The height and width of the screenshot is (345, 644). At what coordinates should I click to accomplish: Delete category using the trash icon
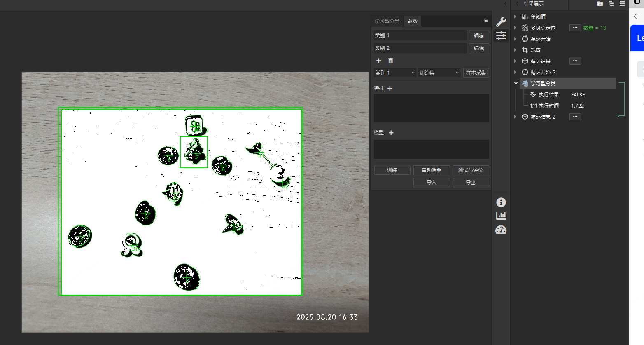coord(390,61)
